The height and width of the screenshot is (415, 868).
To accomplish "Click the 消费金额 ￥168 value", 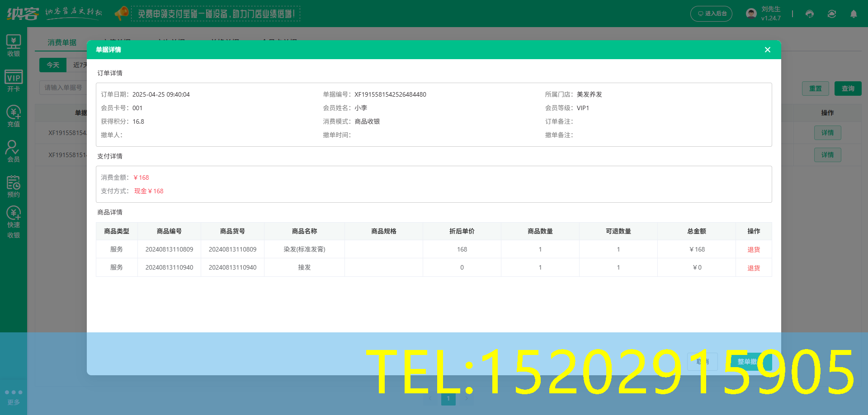I will (141, 177).
